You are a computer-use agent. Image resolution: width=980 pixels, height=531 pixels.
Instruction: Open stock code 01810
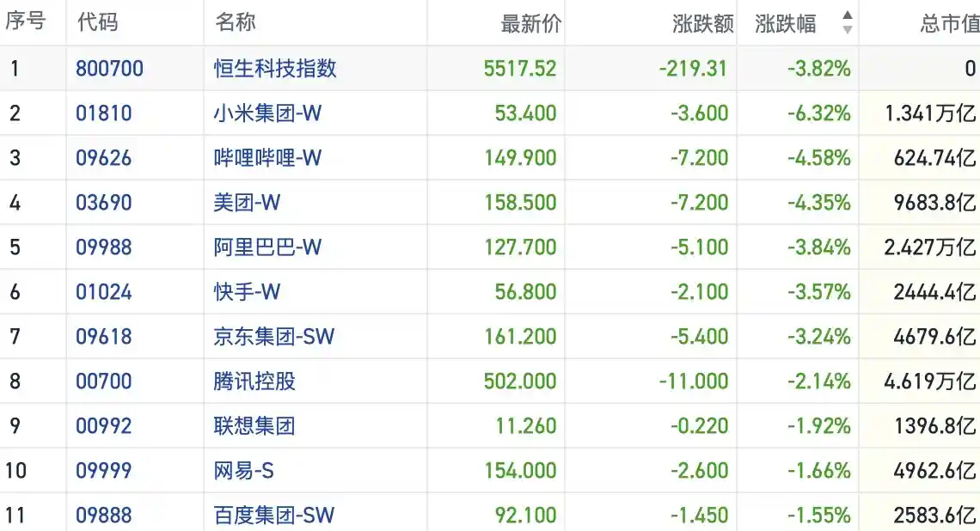point(104,113)
